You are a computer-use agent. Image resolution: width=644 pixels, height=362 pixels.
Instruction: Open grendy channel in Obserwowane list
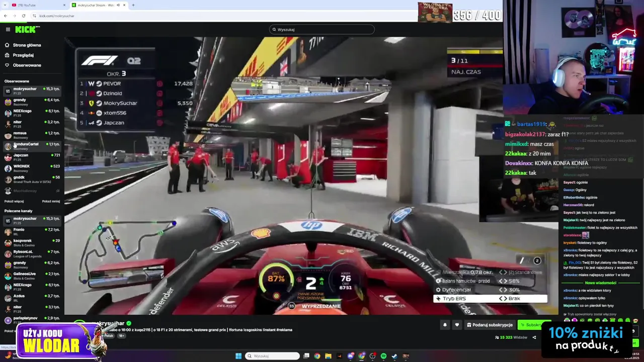click(32, 102)
